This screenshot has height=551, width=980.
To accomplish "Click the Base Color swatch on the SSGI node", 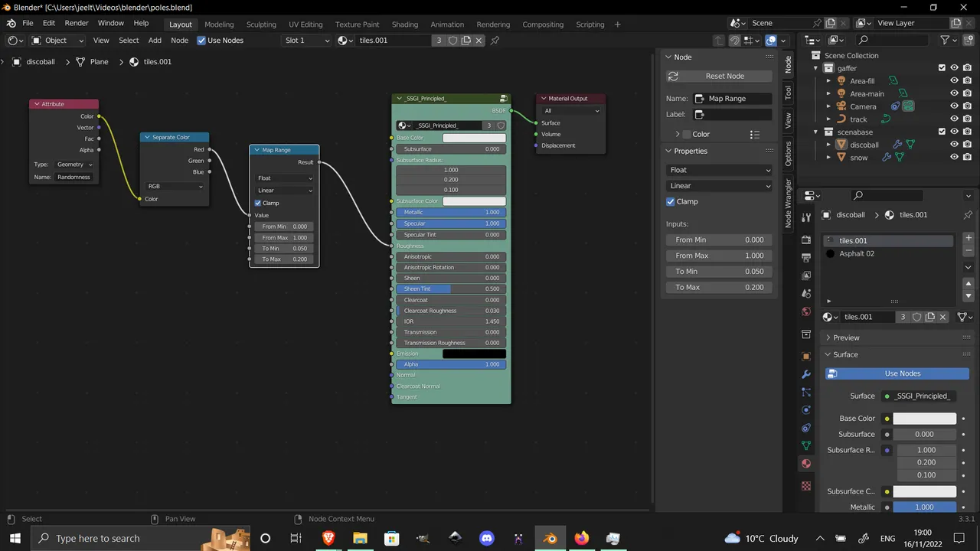I will 474,138.
